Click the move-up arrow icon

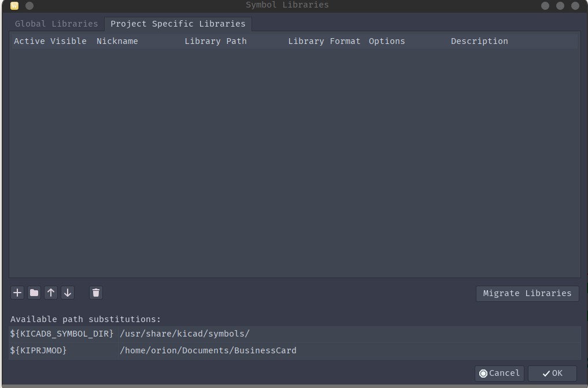[50, 293]
